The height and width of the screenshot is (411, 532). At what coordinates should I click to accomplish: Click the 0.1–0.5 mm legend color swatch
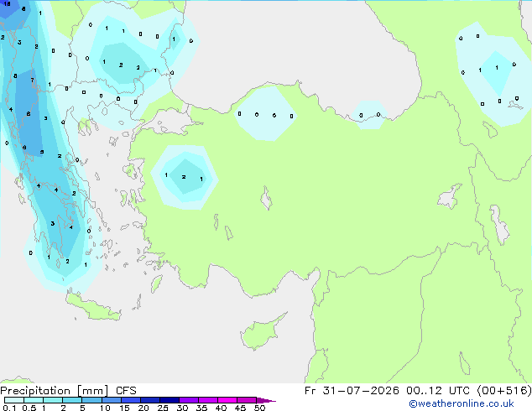click(14, 400)
